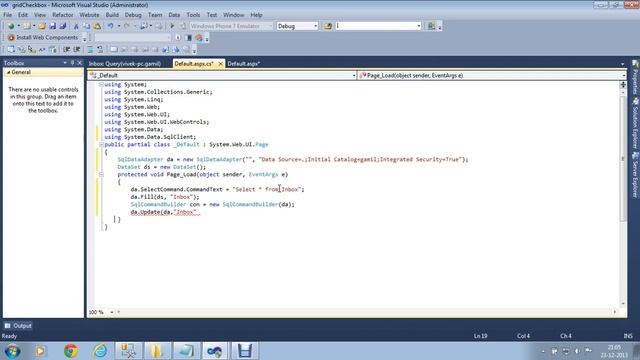Viewport: 640px width, 360px height.
Task: Increase line indent toolbar icon
Action: [77, 50]
